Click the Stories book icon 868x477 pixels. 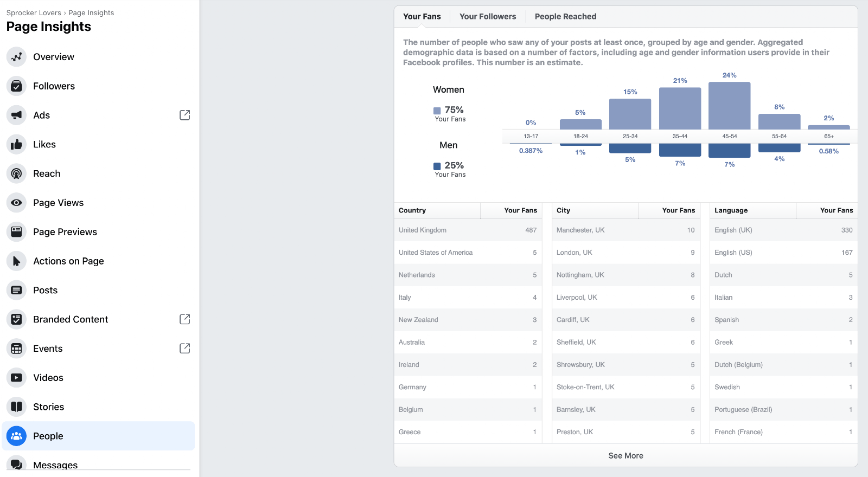[x=16, y=407]
